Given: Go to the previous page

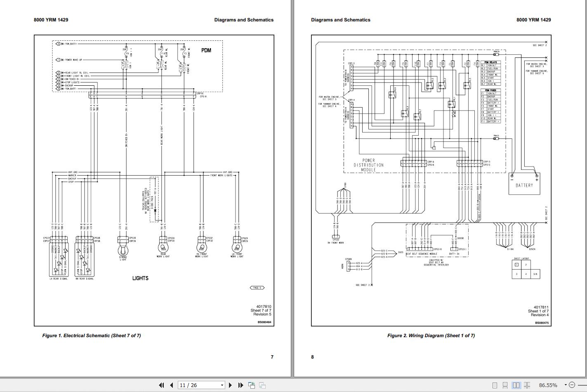Looking at the screenshot, I should [172, 385].
